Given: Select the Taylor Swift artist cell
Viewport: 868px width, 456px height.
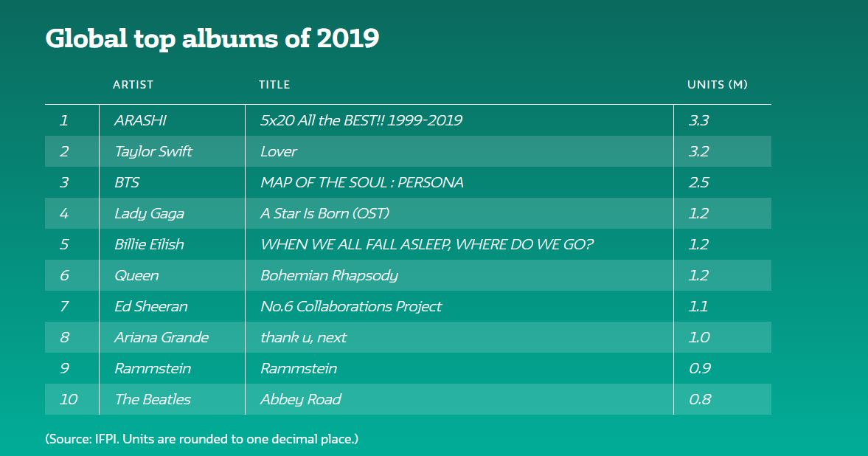Looking at the screenshot, I should (x=153, y=151).
